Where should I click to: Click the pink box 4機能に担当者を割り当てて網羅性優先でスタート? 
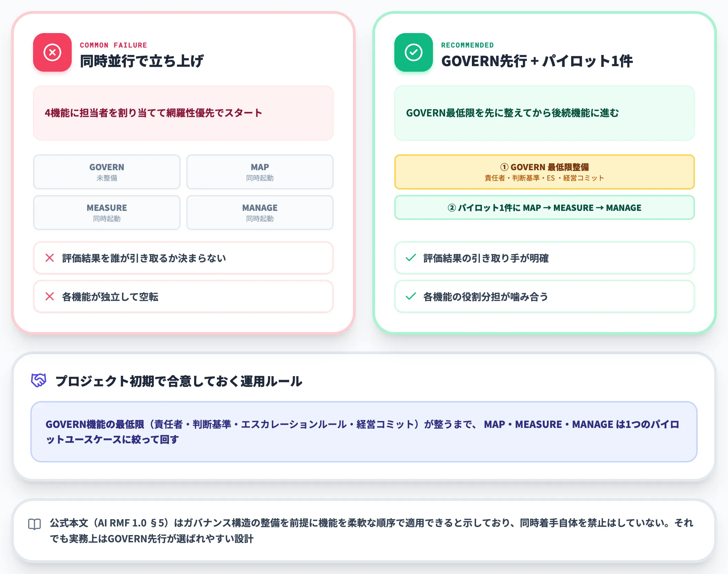point(183,113)
